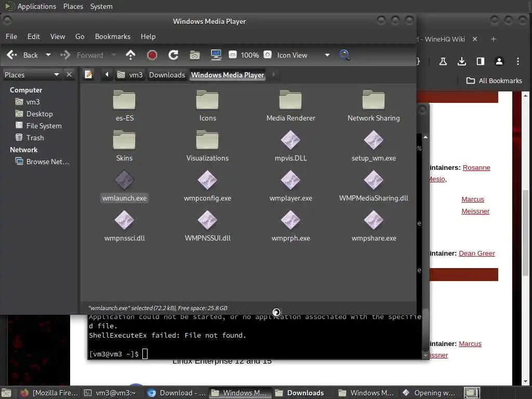Select the wmpshare.exe file

374,226
